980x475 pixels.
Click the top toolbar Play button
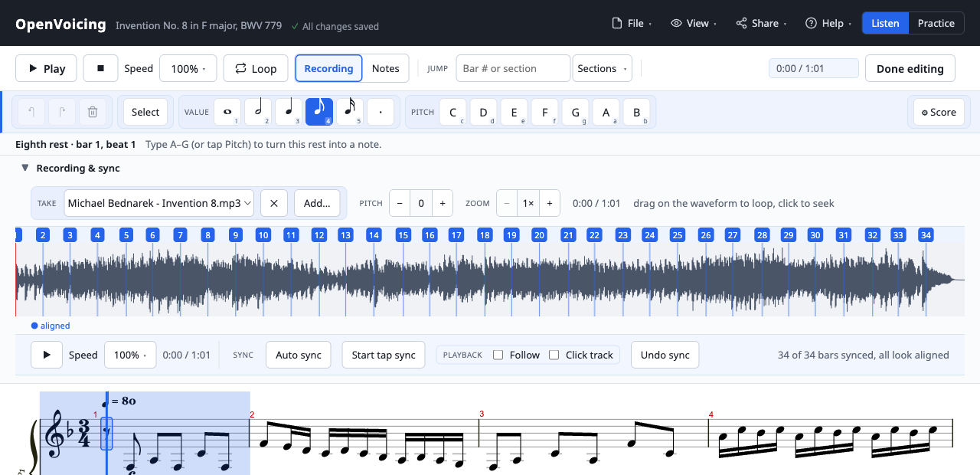46,68
